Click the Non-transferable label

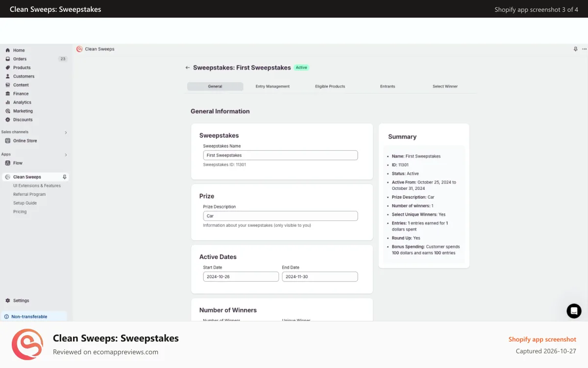29,316
